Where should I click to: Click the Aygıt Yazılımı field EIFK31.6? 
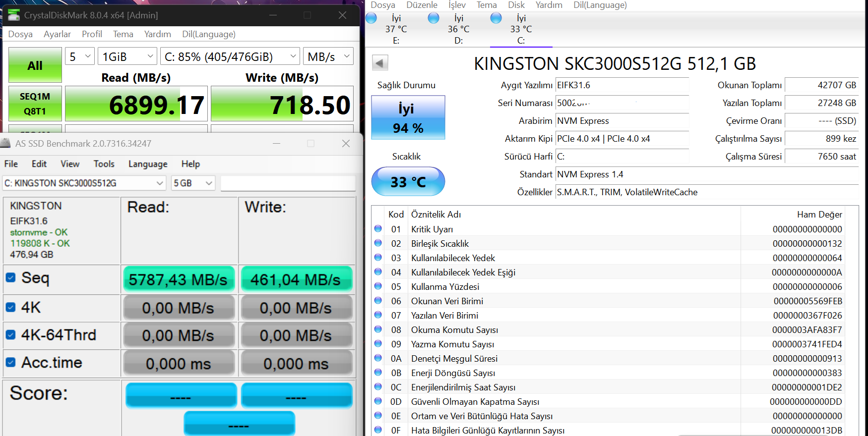pyautogui.click(x=622, y=85)
